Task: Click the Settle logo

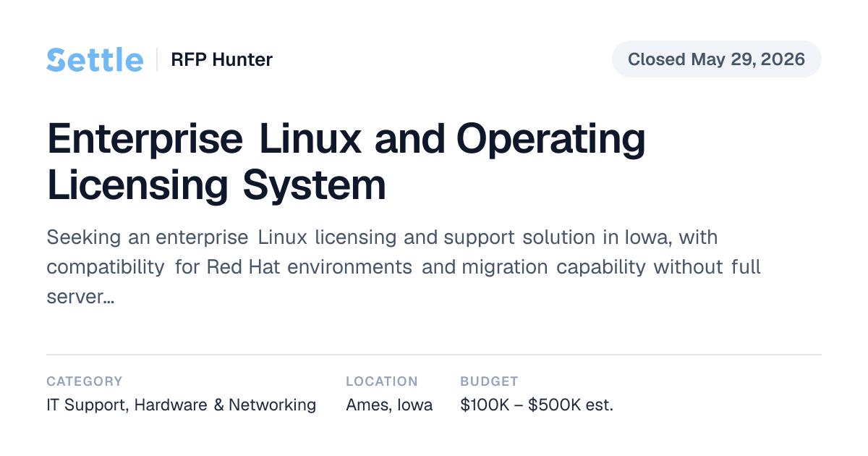Action: [95, 59]
